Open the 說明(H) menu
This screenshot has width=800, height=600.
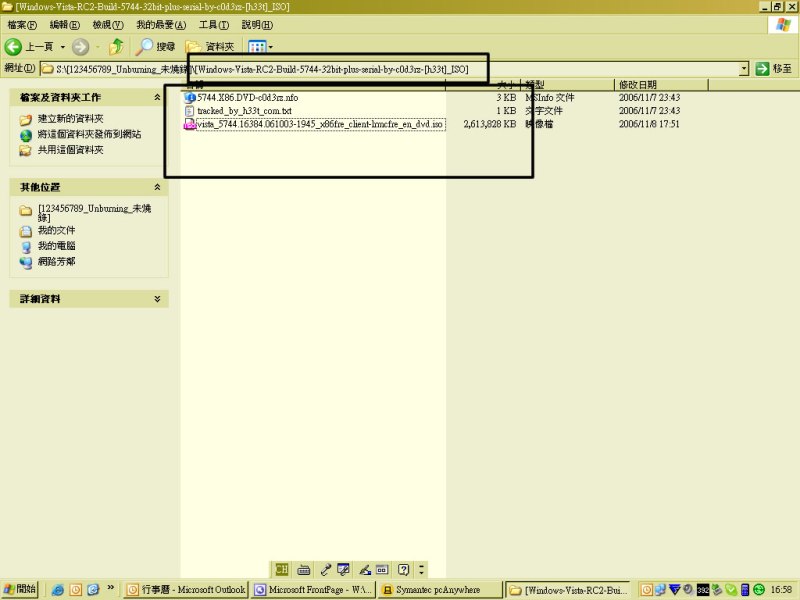257,24
